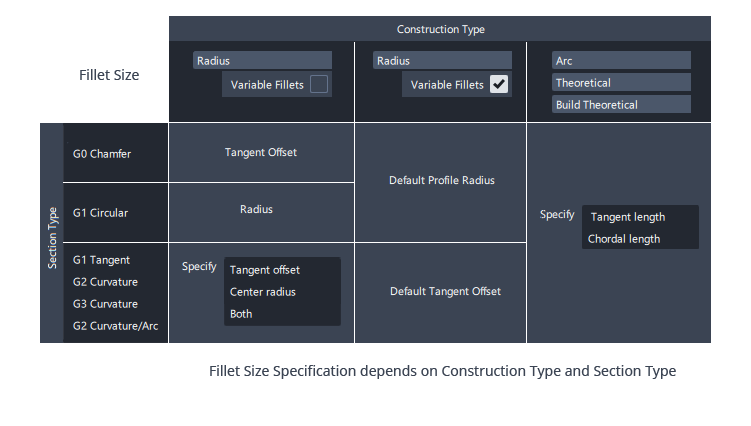
Task: Select the G2 Curvature/Arc section type
Action: pyautogui.click(x=115, y=326)
